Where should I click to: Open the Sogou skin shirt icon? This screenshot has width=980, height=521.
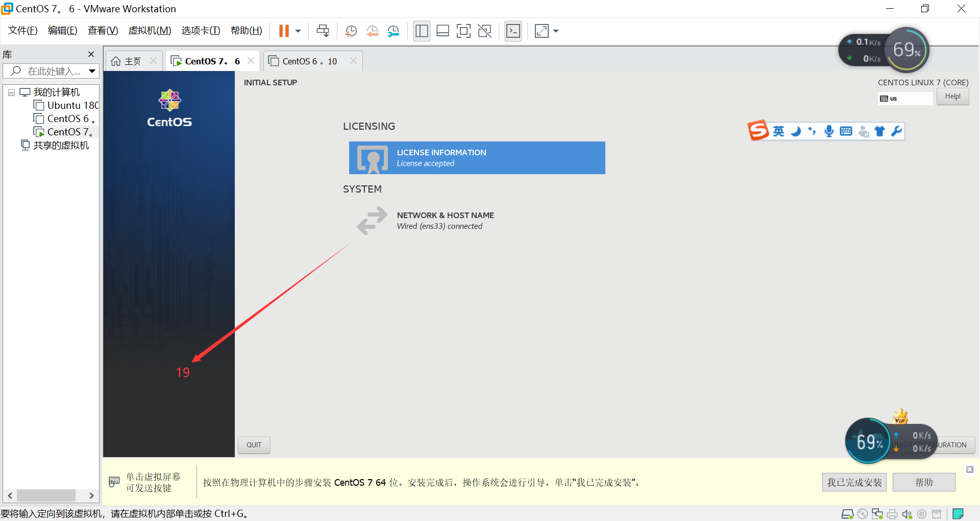click(x=879, y=131)
